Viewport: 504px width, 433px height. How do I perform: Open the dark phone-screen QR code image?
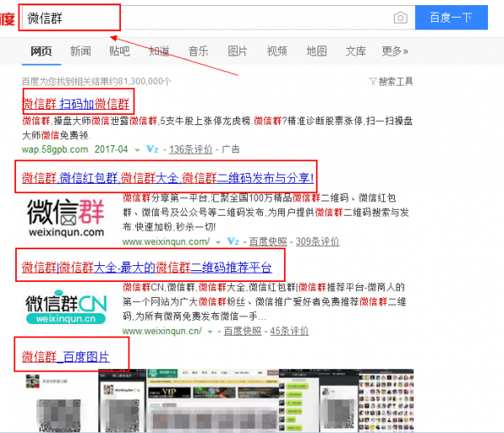[122, 401]
